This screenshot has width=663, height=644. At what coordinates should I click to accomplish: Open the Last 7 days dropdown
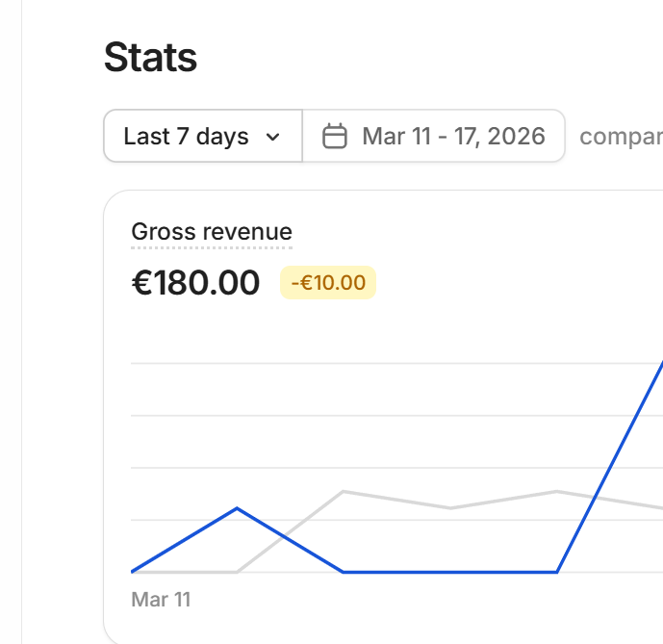point(203,136)
